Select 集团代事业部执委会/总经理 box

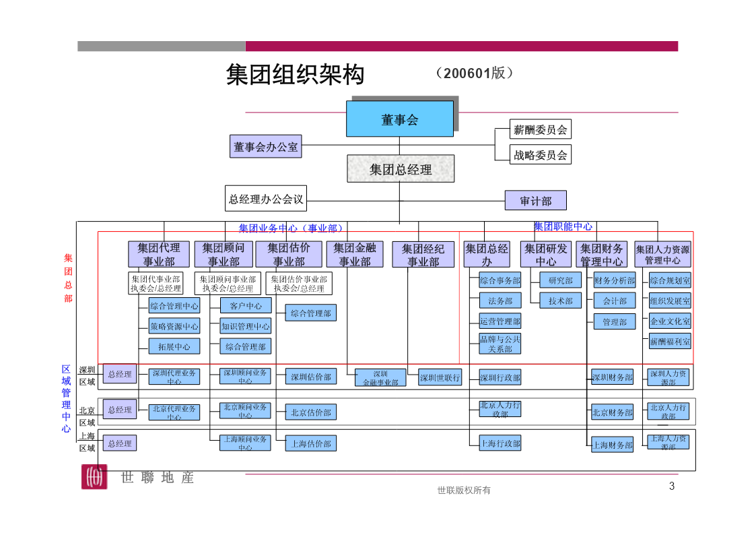click(x=156, y=283)
